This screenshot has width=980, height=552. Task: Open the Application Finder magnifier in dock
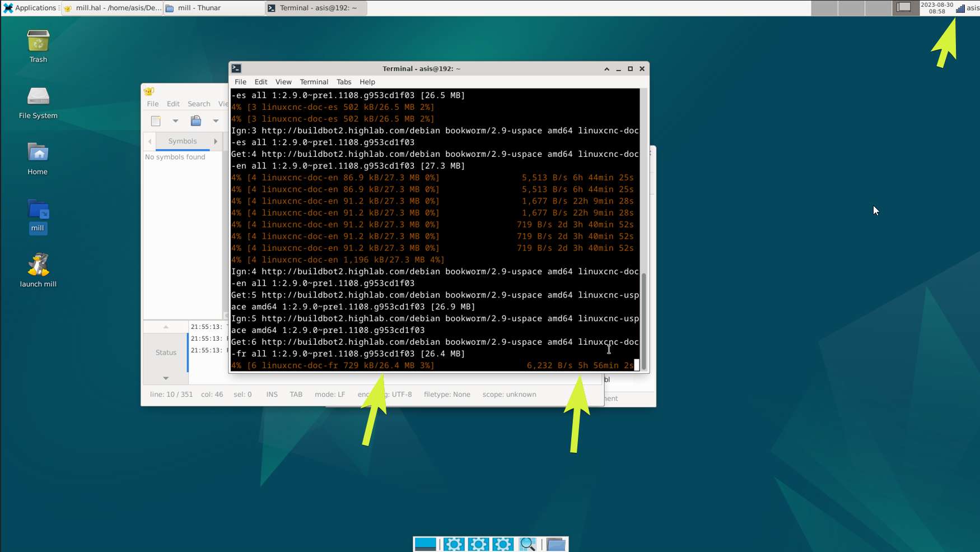pos(528,544)
